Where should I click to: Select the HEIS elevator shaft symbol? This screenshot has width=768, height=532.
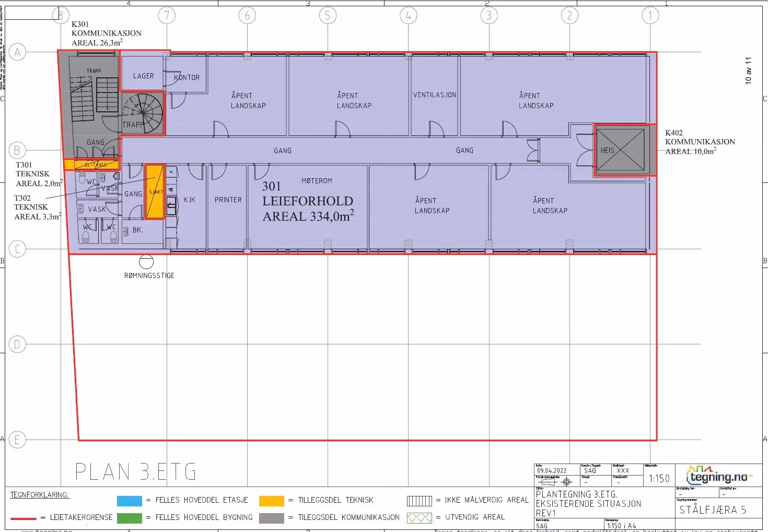coord(620,150)
